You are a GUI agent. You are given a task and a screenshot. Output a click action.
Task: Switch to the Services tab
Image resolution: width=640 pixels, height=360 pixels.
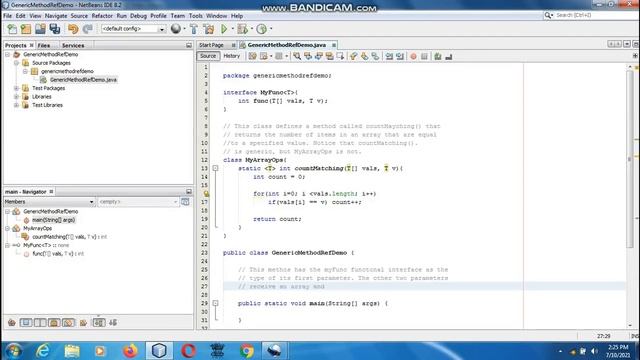(73, 45)
